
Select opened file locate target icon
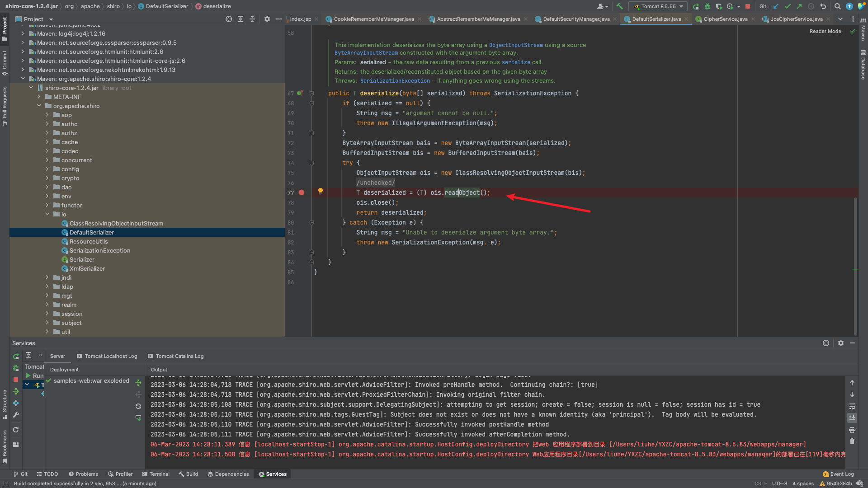pyautogui.click(x=229, y=19)
